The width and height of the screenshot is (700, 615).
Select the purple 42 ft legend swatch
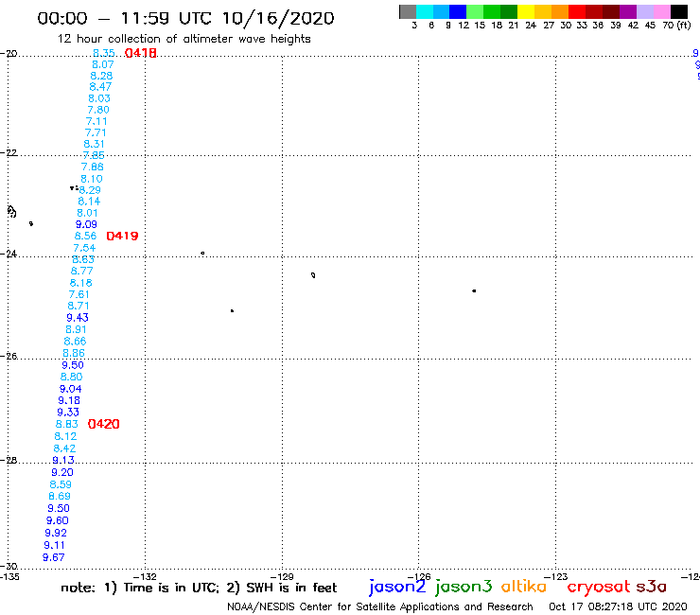click(628, 11)
